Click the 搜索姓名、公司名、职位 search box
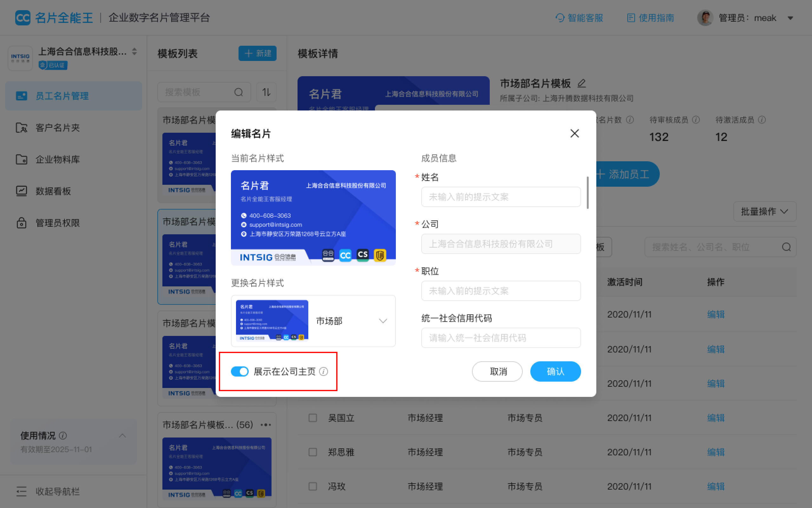 (x=720, y=247)
